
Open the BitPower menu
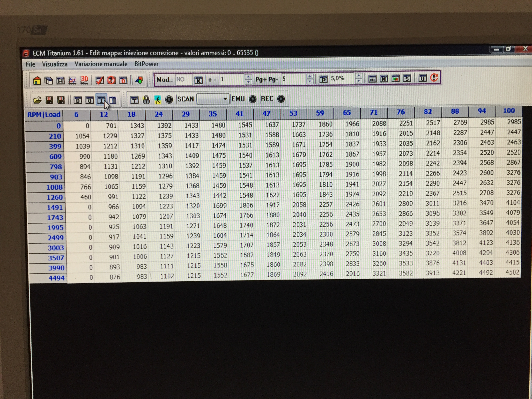pyautogui.click(x=146, y=64)
